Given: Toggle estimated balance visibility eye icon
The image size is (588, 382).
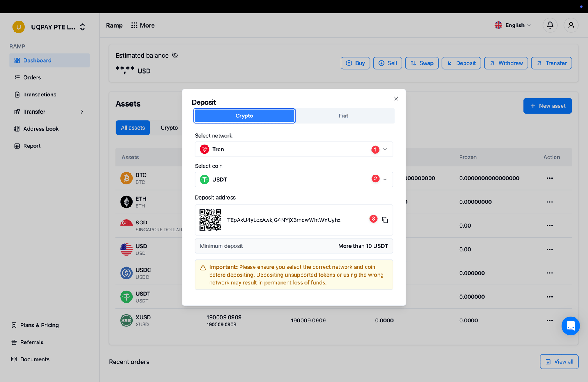Looking at the screenshot, I should 175,55.
